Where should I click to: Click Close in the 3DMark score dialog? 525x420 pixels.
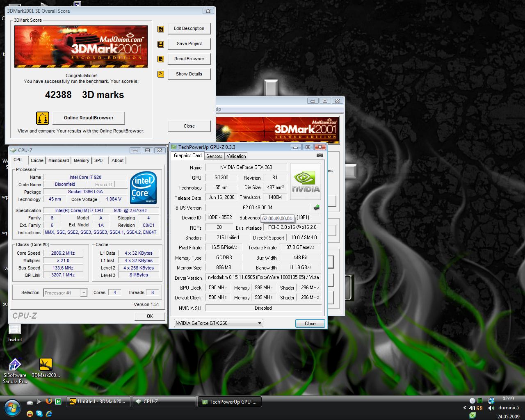coord(189,126)
